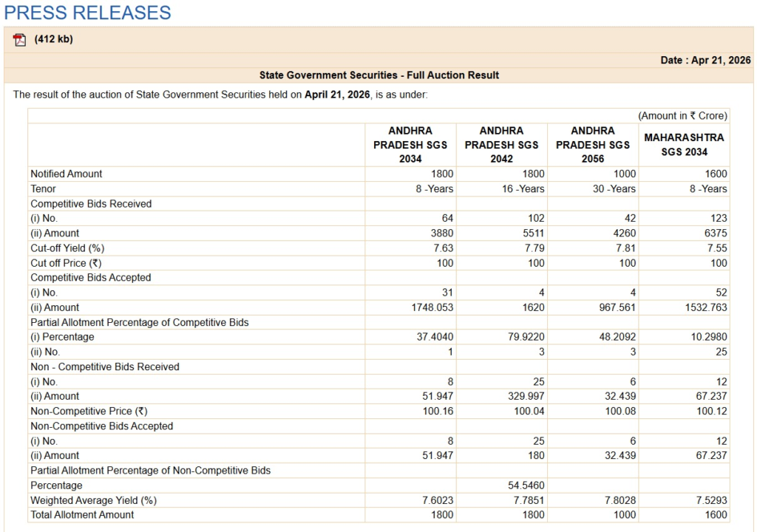Select the Date: Apr 21, 2026 text
This screenshot has width=757, height=532.
pyautogui.click(x=705, y=61)
